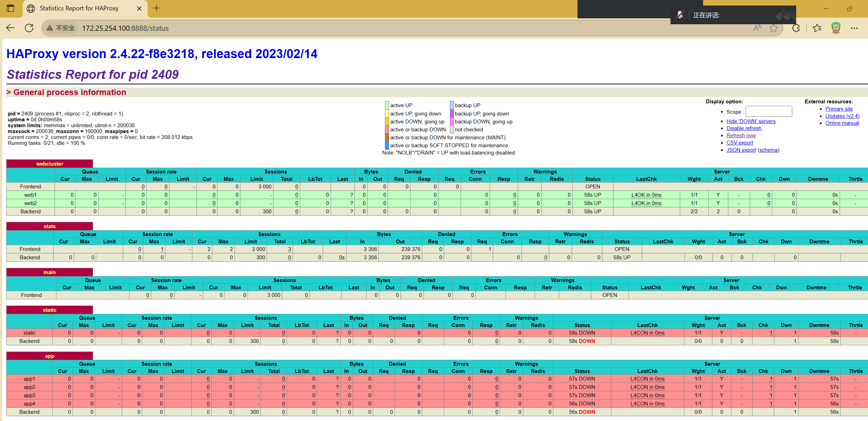The width and height of the screenshot is (868, 421).
Task: Open the extensions puzzle icon
Action: click(796, 28)
